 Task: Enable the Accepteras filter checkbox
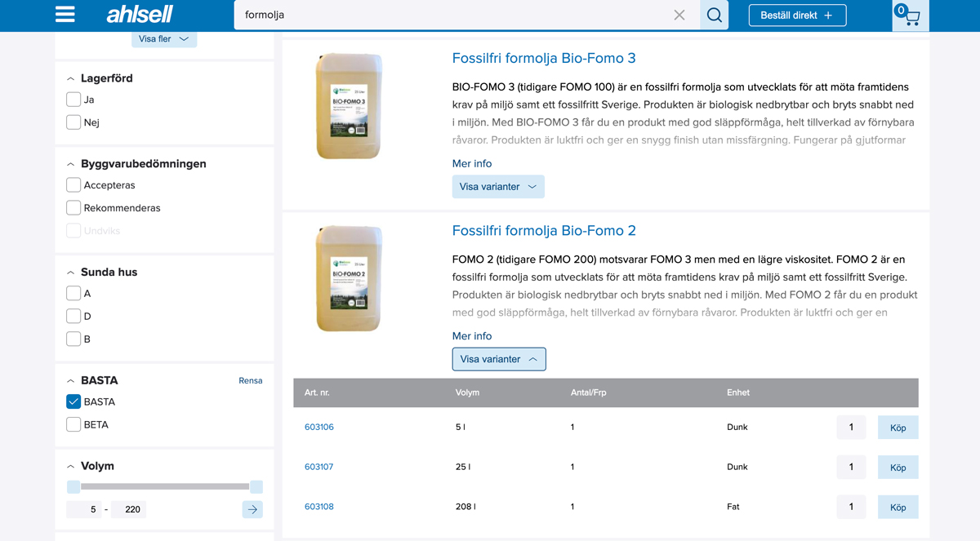73,185
